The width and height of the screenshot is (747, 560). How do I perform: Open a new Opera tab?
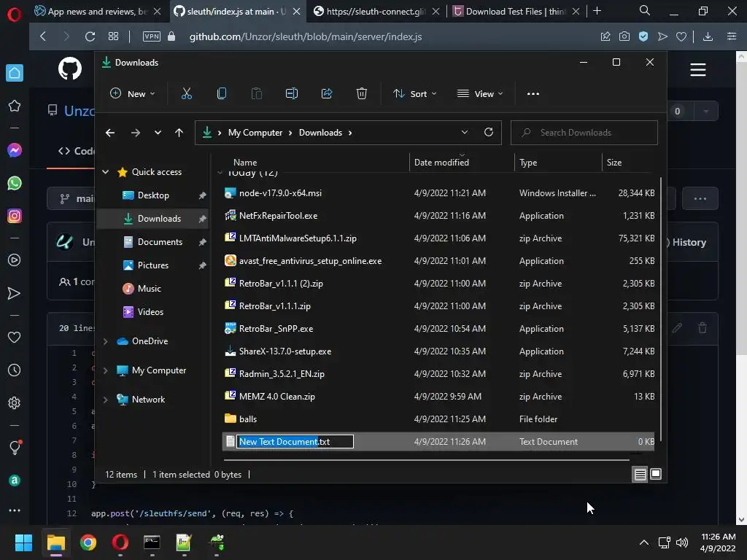pyautogui.click(x=597, y=11)
